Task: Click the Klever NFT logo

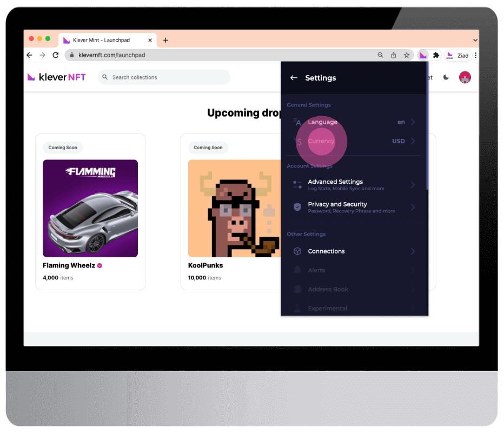Action: pos(56,77)
